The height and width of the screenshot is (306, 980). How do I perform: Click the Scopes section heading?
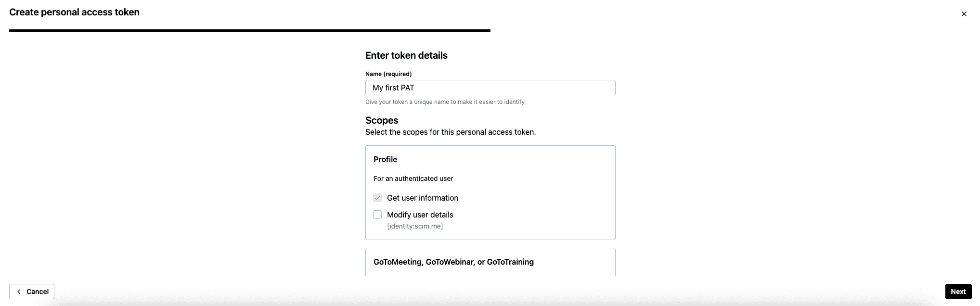tap(382, 120)
